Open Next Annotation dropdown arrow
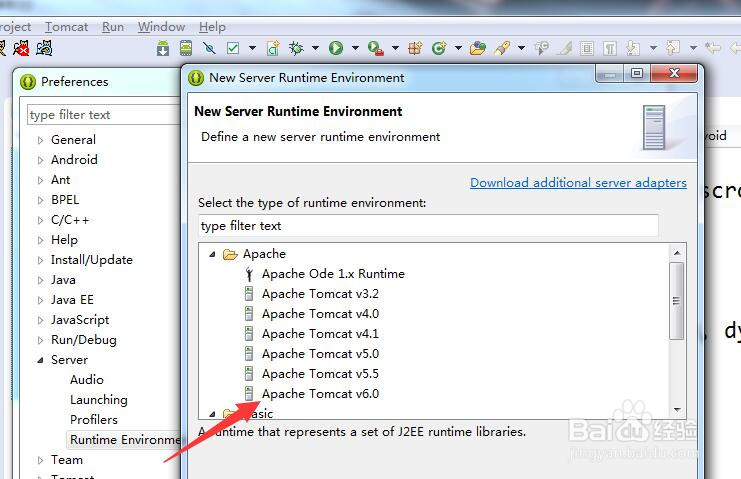 (x=654, y=48)
